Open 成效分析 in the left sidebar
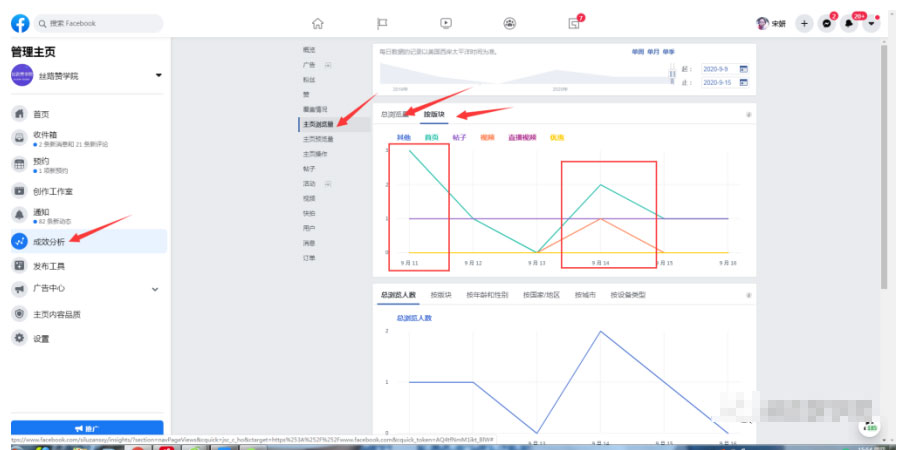Image resolution: width=901 pixels, height=450 pixels. pyautogui.click(x=49, y=241)
